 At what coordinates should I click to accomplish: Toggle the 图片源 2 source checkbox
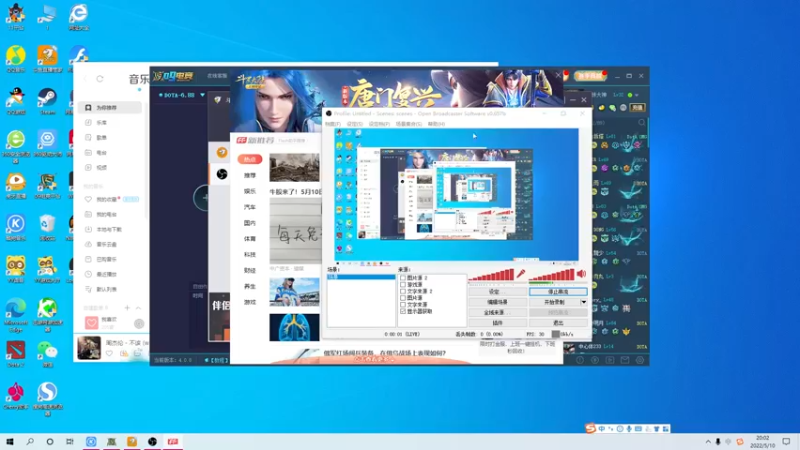point(403,278)
